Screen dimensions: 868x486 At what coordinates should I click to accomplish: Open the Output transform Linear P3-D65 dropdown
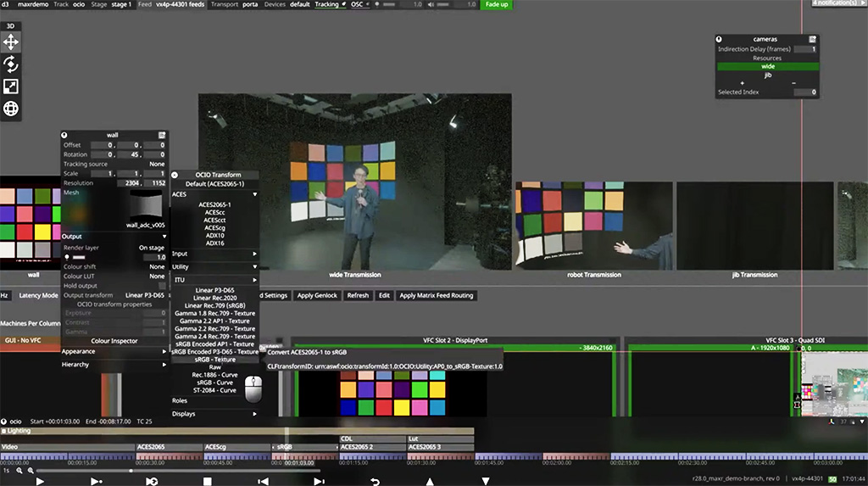point(144,295)
